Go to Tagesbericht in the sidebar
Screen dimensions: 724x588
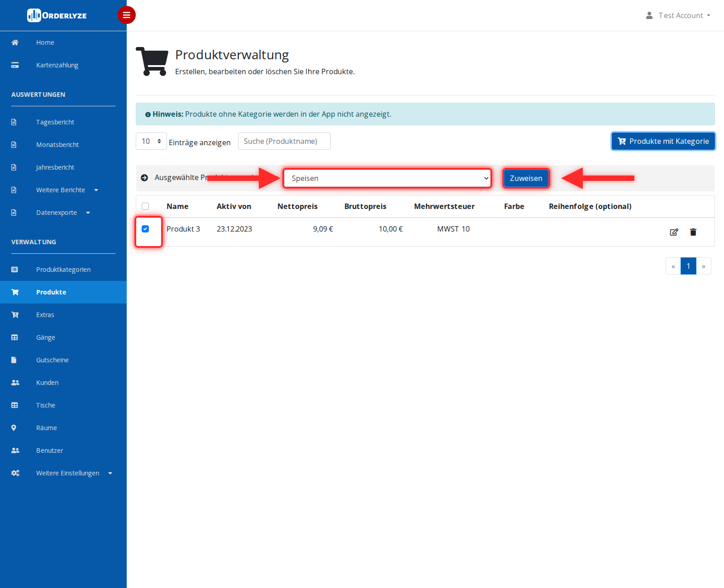pyautogui.click(x=55, y=122)
